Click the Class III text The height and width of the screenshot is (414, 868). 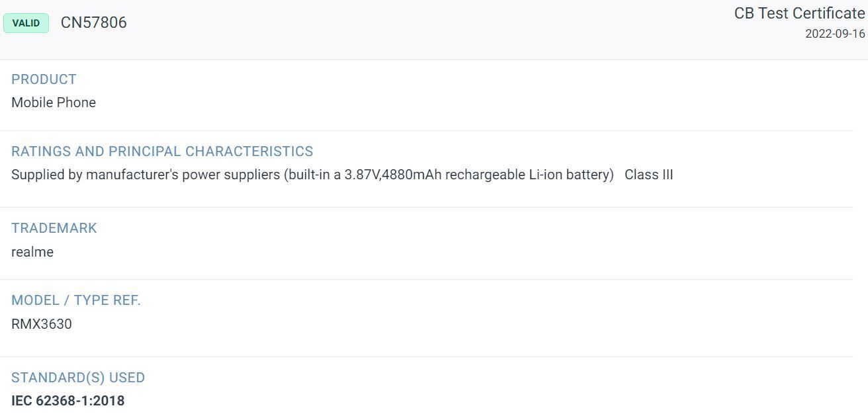[x=649, y=175]
